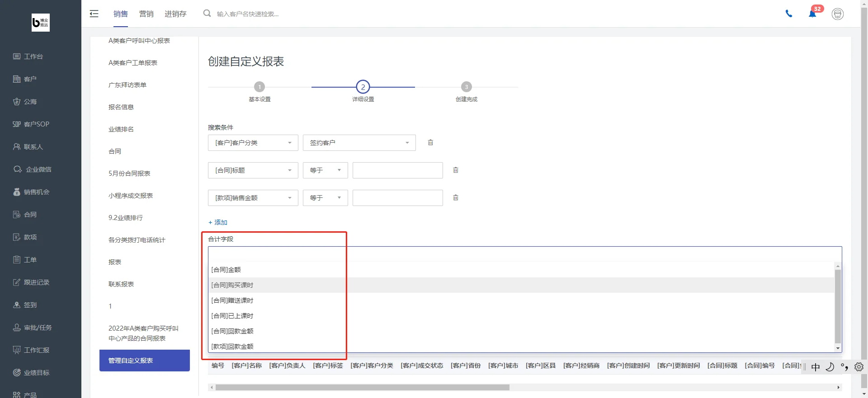Viewport: 868px width, 398px height.
Task: Open the 等于 operator dropdown for 销售金额
Action: click(325, 198)
